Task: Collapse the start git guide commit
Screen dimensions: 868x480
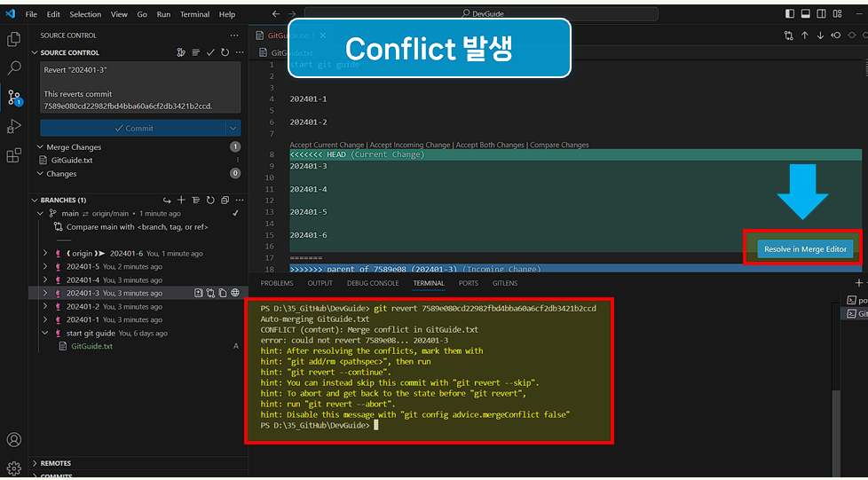Action: [45, 334]
